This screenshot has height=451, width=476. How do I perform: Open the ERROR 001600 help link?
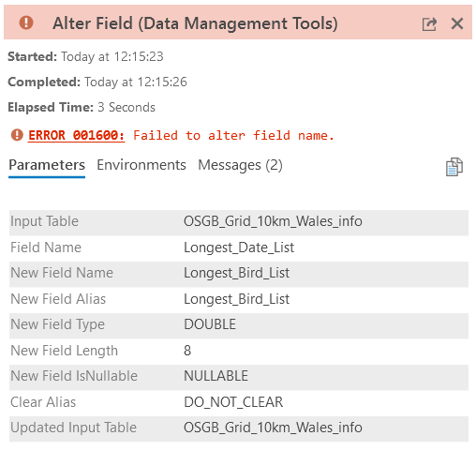pyautogui.click(x=77, y=136)
